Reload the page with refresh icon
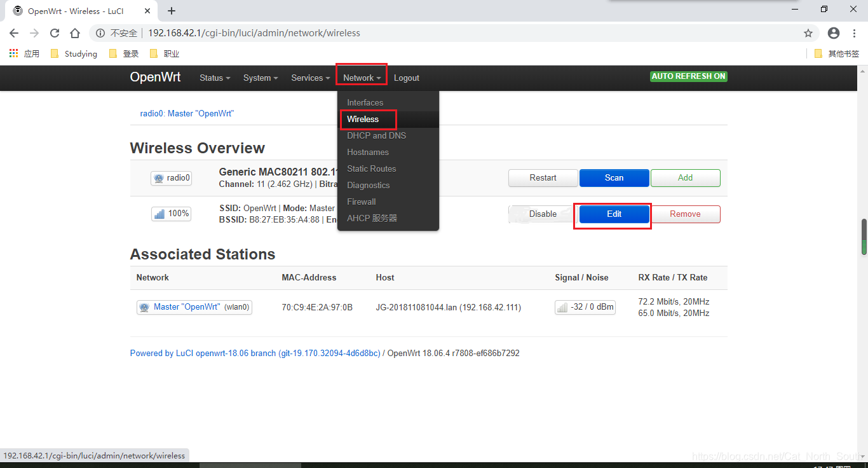868x468 pixels. (55, 33)
